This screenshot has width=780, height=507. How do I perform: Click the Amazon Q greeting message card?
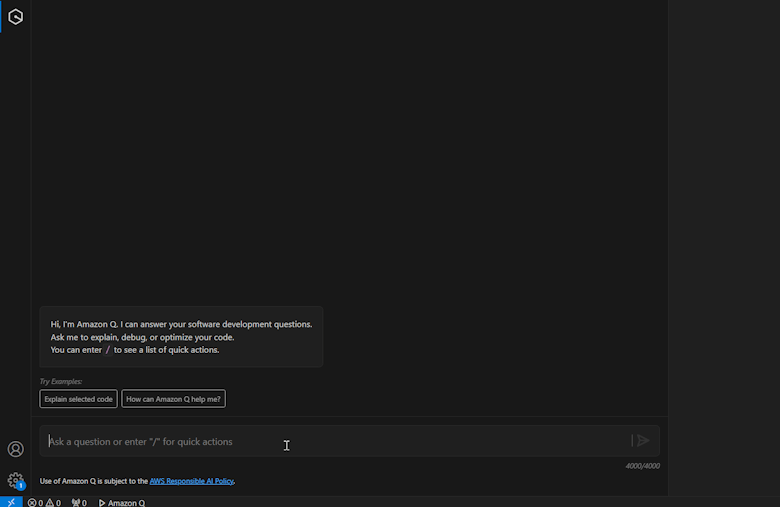click(181, 337)
